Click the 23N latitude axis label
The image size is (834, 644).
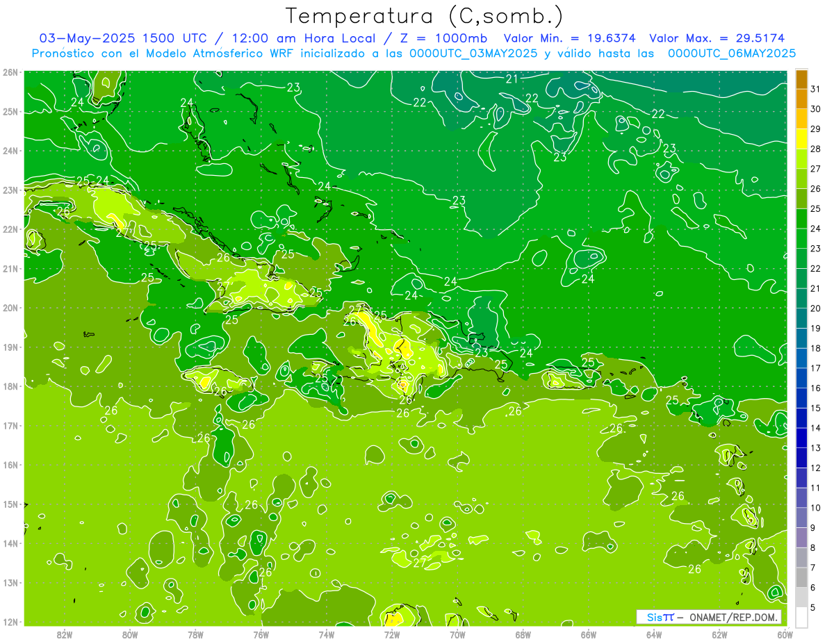[10, 190]
